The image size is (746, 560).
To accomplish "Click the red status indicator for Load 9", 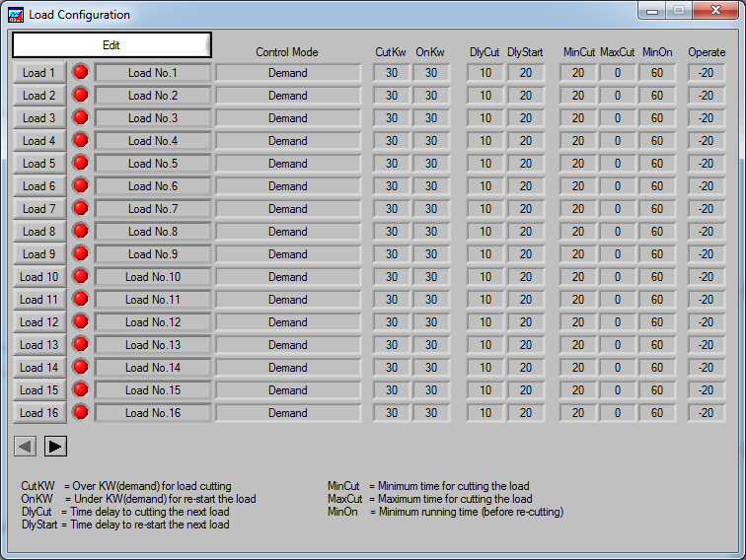I will (x=80, y=253).
